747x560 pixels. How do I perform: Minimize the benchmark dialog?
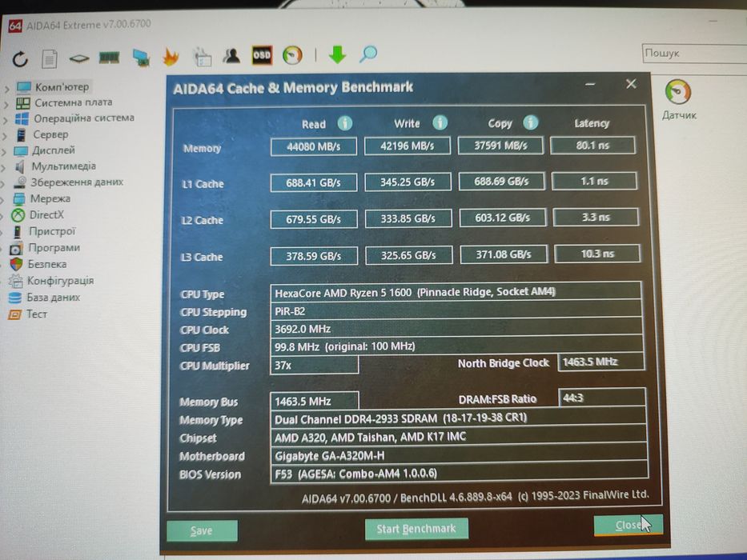coord(590,84)
